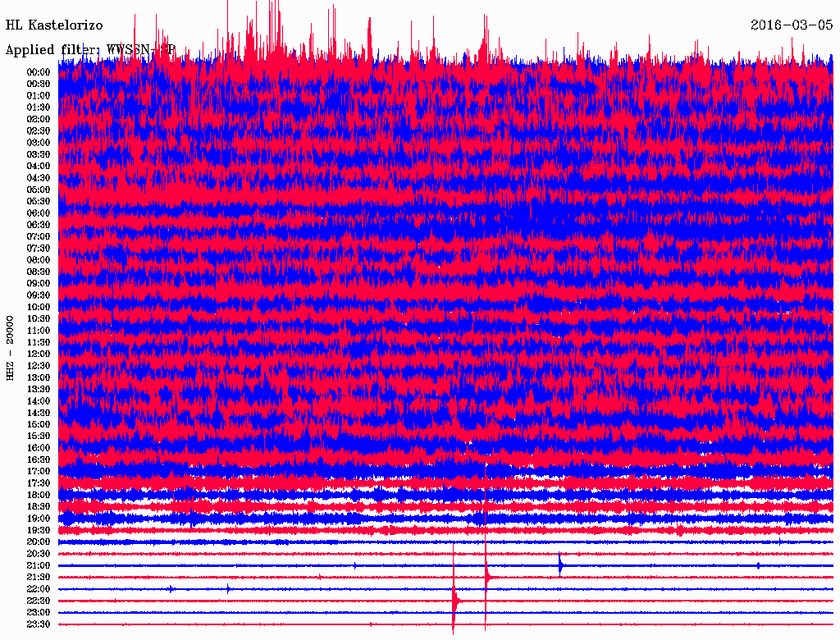Select the 15:30 time label
This screenshot has height=640, width=840.
point(39,437)
